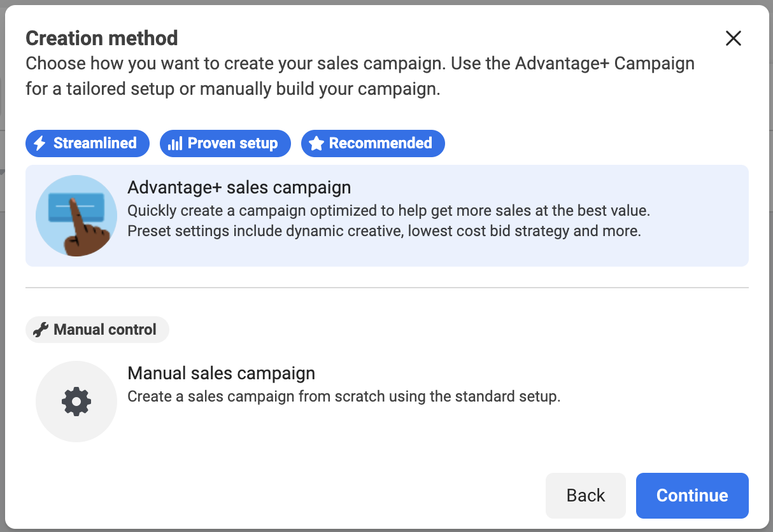Click the Streamlined lightning badge
Screen dimensions: 773x532
click(87, 143)
